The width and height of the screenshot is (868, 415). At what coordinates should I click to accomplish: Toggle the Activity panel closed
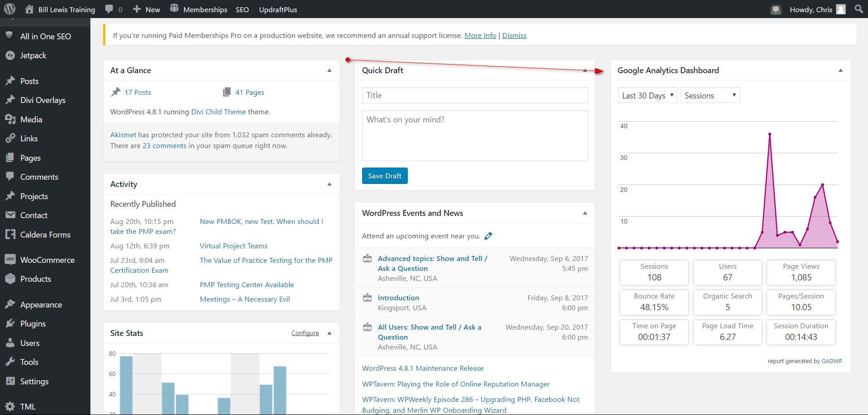tap(330, 184)
